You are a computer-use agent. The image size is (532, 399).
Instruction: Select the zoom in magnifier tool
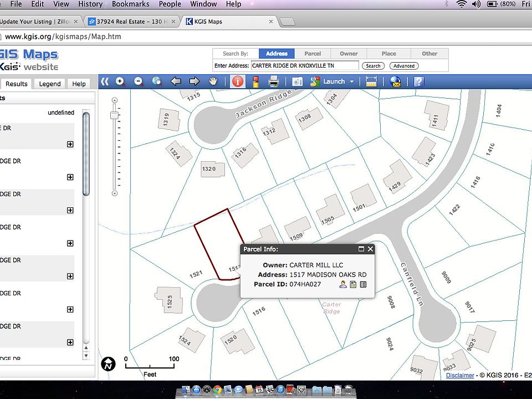click(120, 82)
